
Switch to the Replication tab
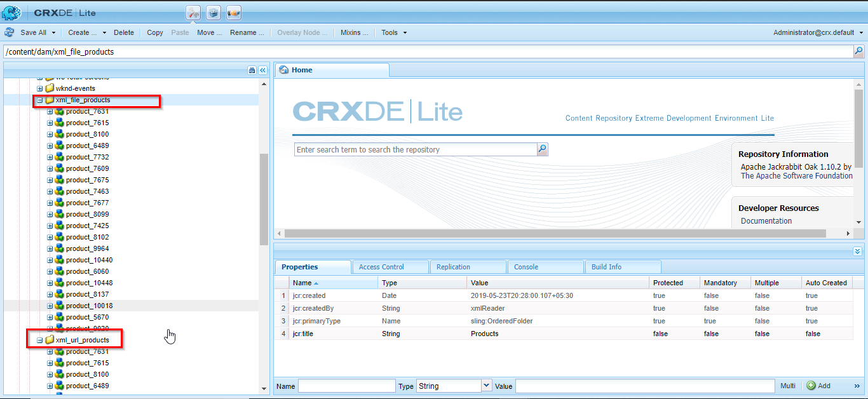click(x=468, y=267)
